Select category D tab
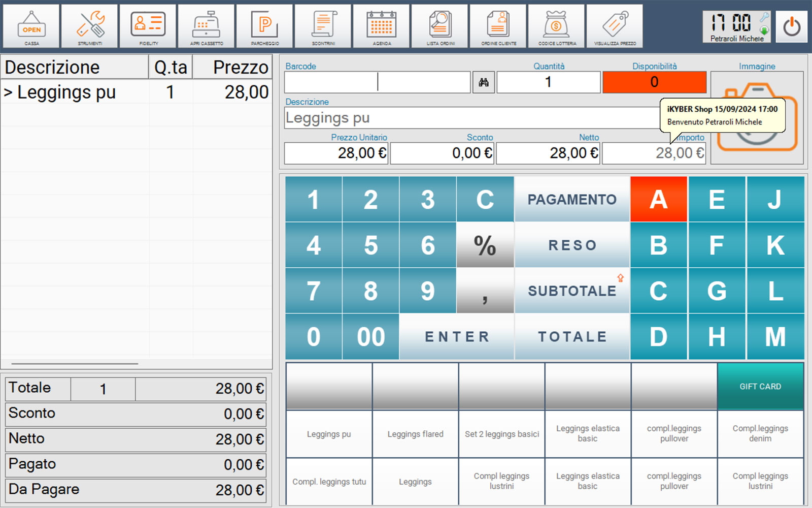The width and height of the screenshot is (812, 508). (x=659, y=336)
